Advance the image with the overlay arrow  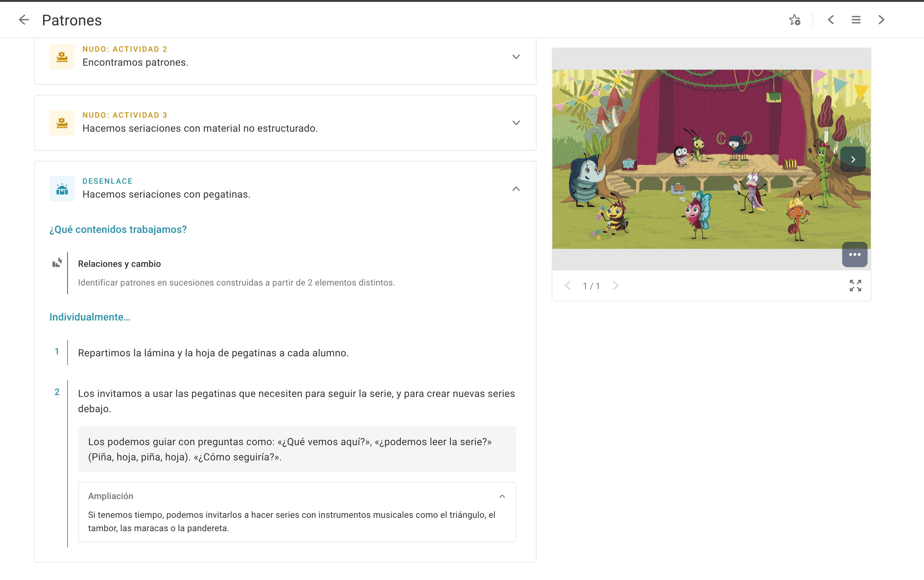click(x=853, y=159)
